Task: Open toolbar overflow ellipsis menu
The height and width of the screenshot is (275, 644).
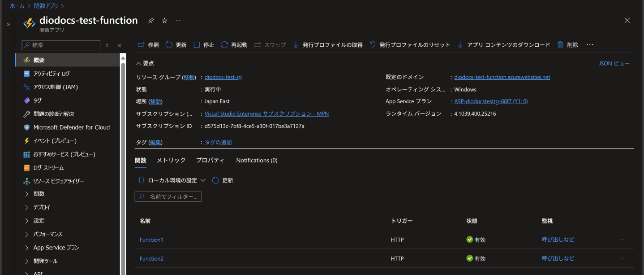Action: click(590, 45)
